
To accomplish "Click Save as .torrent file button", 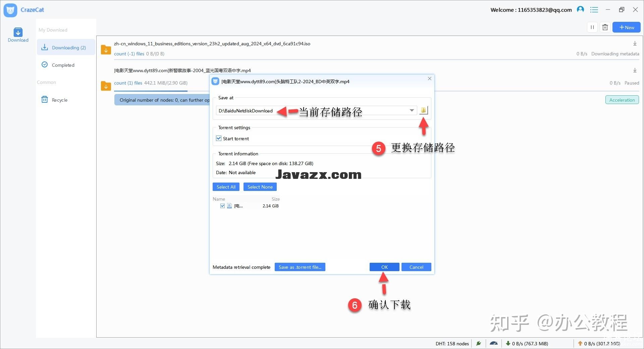I will pyautogui.click(x=300, y=267).
